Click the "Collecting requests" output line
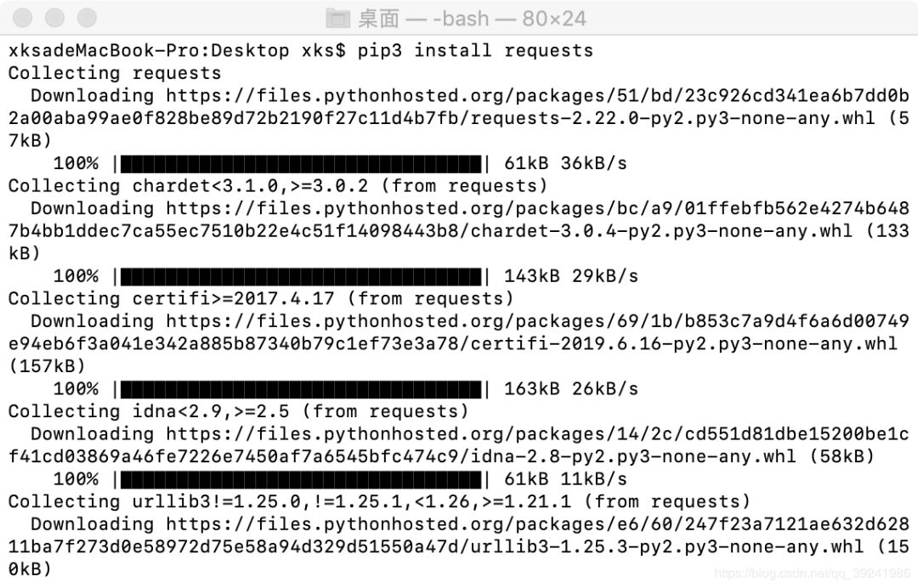Image resolution: width=918 pixels, height=588 pixels. [x=115, y=73]
